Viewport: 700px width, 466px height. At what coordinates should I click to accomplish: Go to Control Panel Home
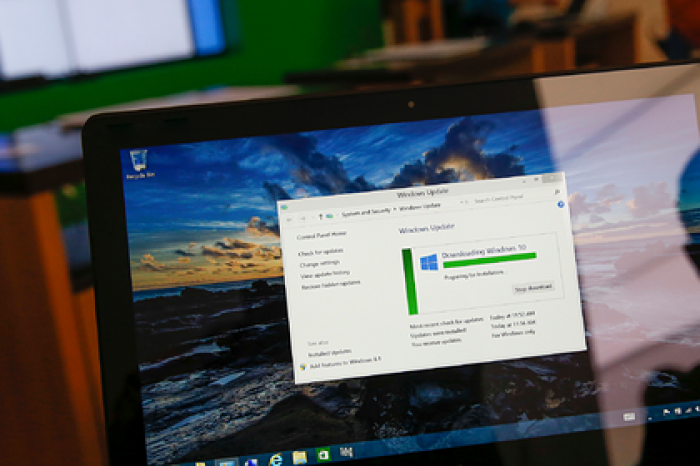[x=321, y=235]
